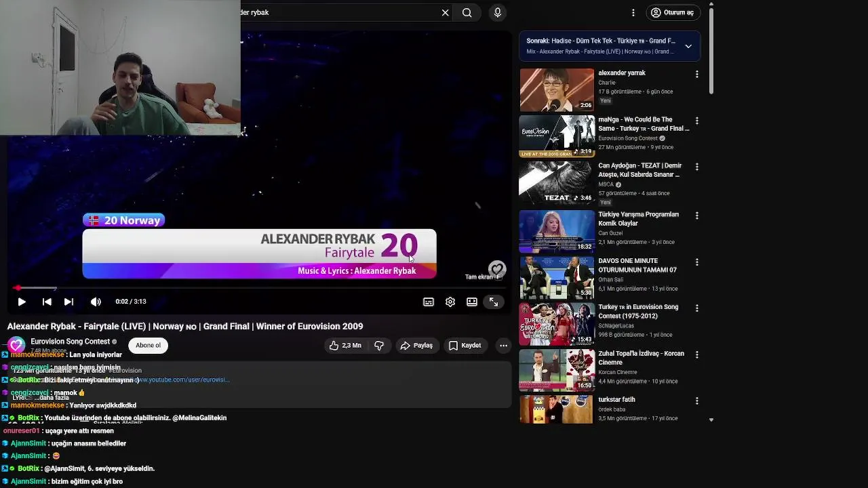Image resolution: width=868 pixels, height=488 pixels.
Task: Click Oturum aç sign-in button
Action: [x=673, y=12]
